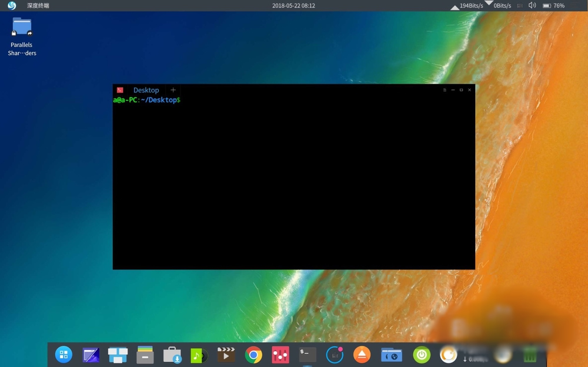Open Control Center mixer icon in dock
The height and width of the screenshot is (367, 588).
[x=280, y=355]
